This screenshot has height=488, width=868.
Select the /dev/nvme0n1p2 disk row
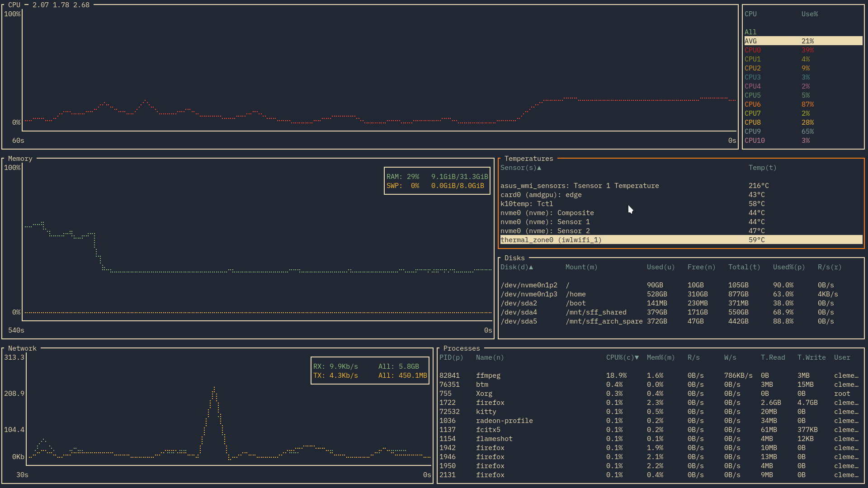[681, 285]
